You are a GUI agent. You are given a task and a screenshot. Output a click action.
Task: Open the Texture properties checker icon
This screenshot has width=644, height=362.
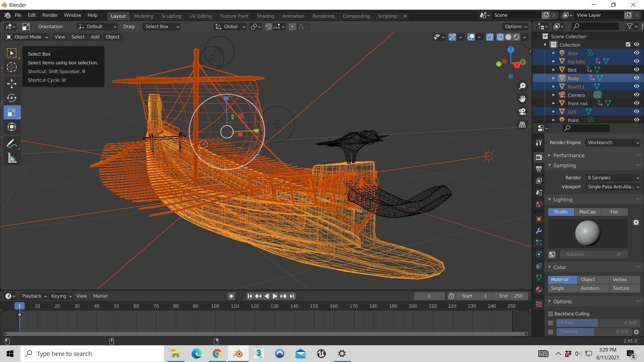click(539, 304)
